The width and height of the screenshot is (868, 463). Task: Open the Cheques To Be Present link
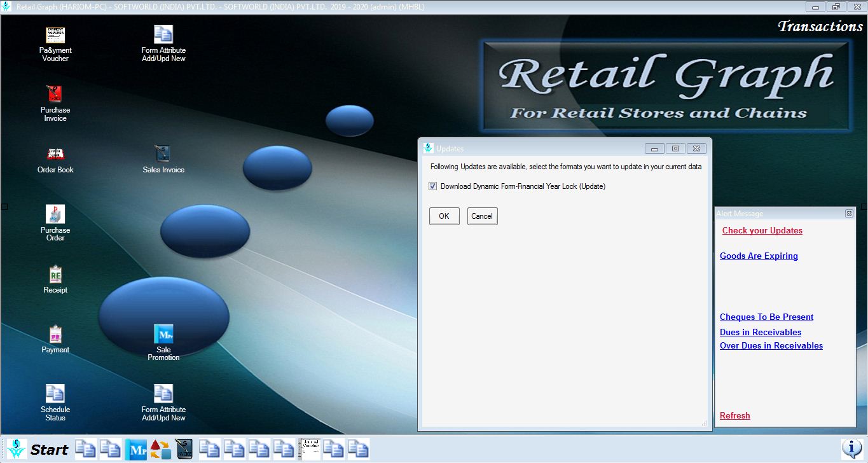pos(767,317)
